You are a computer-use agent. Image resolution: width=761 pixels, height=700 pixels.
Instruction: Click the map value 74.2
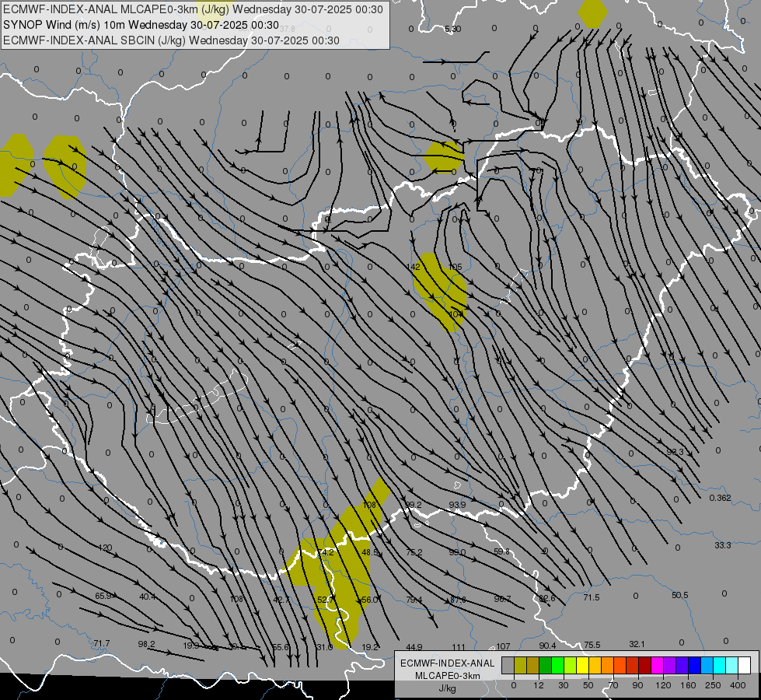tap(326, 552)
